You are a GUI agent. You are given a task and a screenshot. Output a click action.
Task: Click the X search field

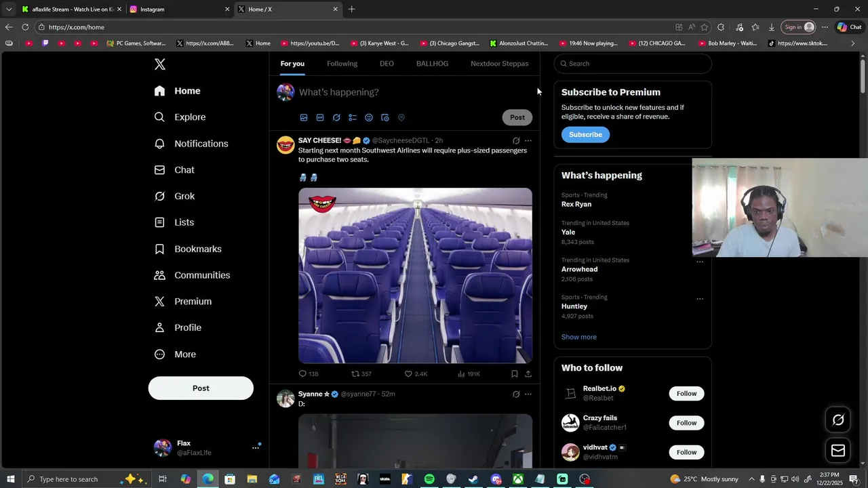click(x=633, y=64)
